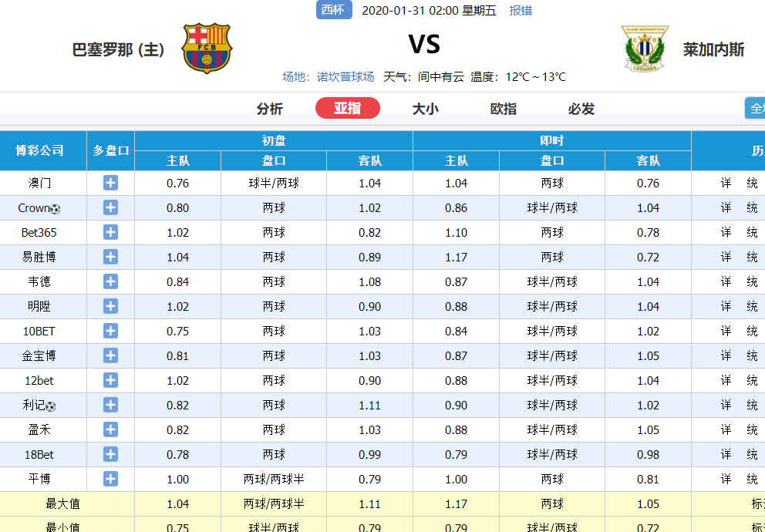Image resolution: width=765 pixels, height=532 pixels.
Task: Switch to the 大小 tab
Action: click(x=425, y=109)
